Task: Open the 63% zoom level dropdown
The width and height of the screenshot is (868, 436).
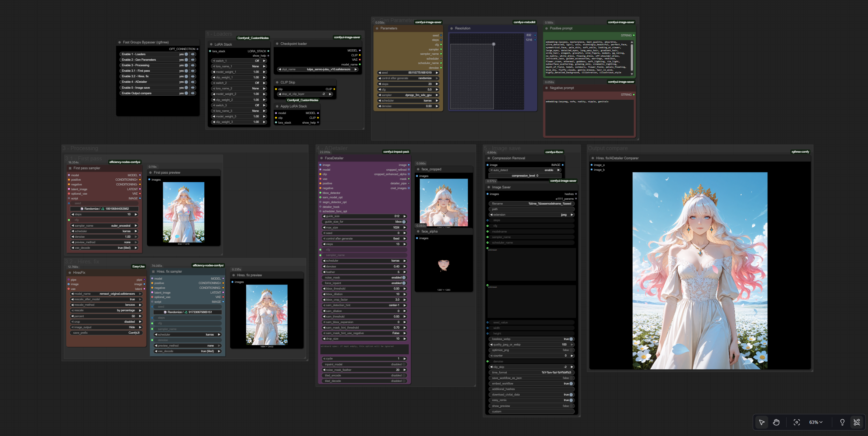Action: click(x=816, y=422)
